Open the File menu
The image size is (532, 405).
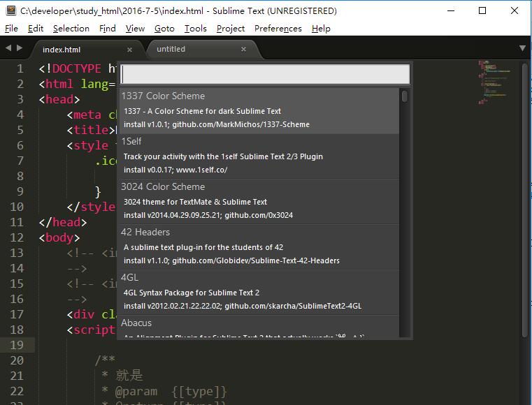pos(11,29)
